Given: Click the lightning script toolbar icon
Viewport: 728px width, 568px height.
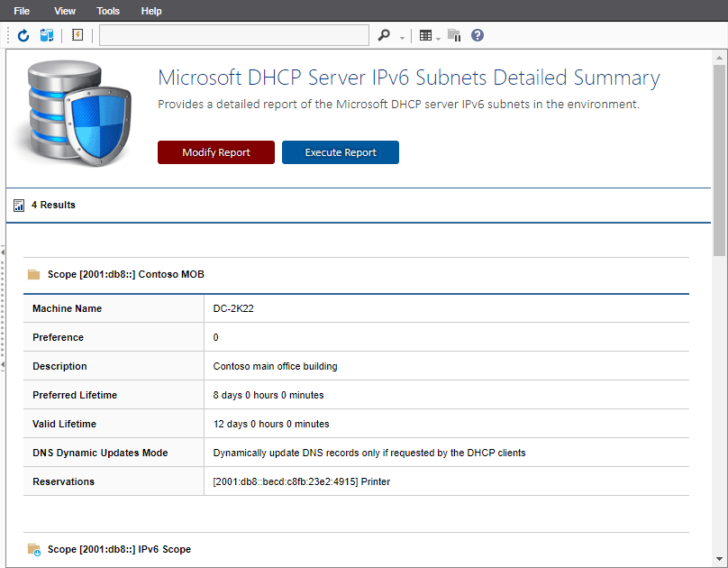Looking at the screenshot, I should (77, 35).
